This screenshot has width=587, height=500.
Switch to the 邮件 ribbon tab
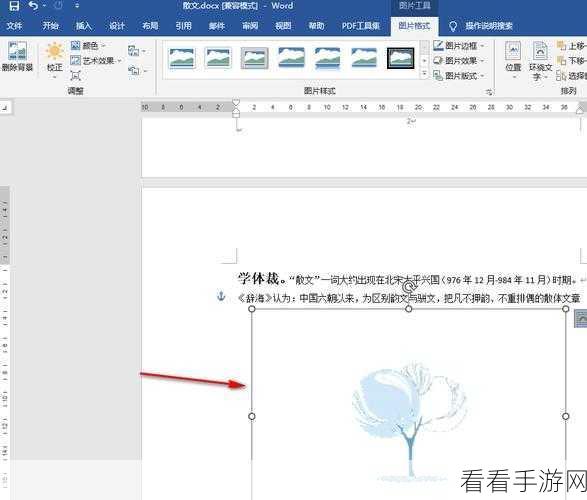pos(217,26)
